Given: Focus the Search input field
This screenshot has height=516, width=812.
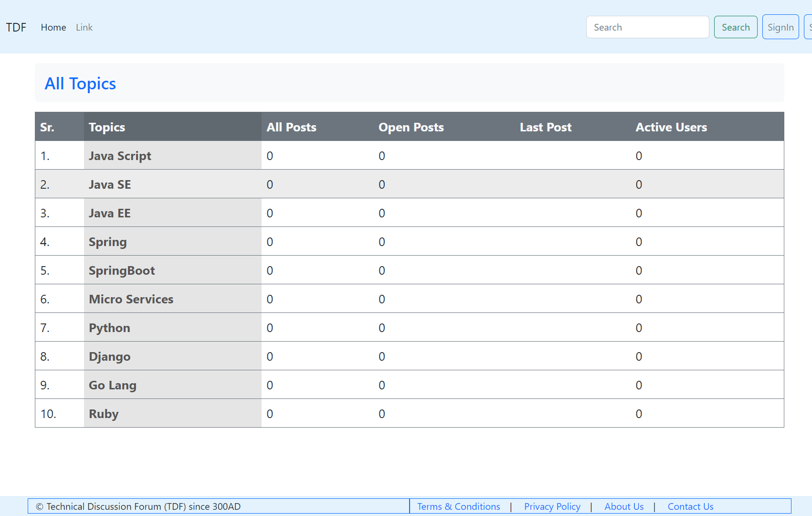Looking at the screenshot, I should click(647, 27).
